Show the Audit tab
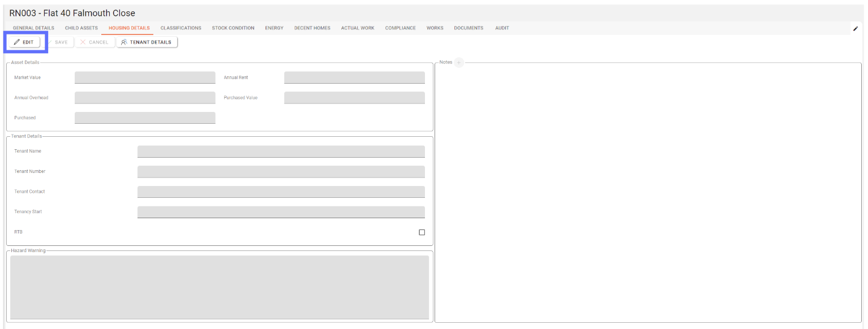Screen dimensions: 868x329 point(502,28)
